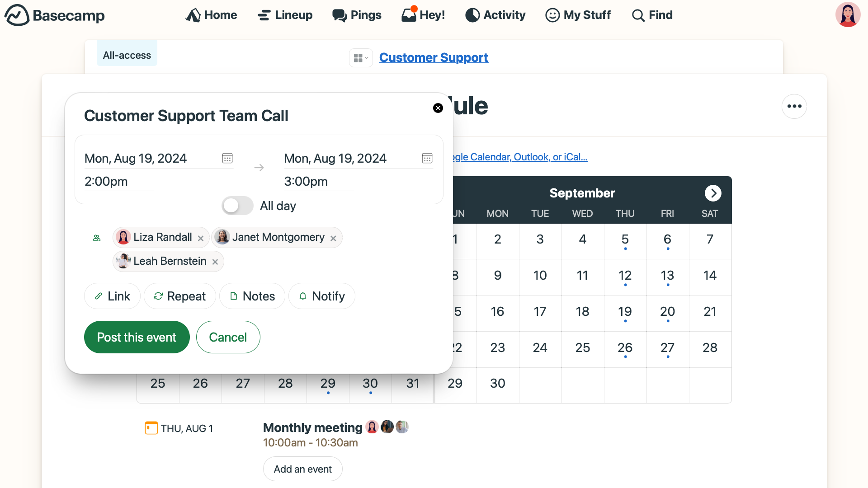Click the Basecamp logo
Viewport: 868px width, 488px height.
pos(55,15)
